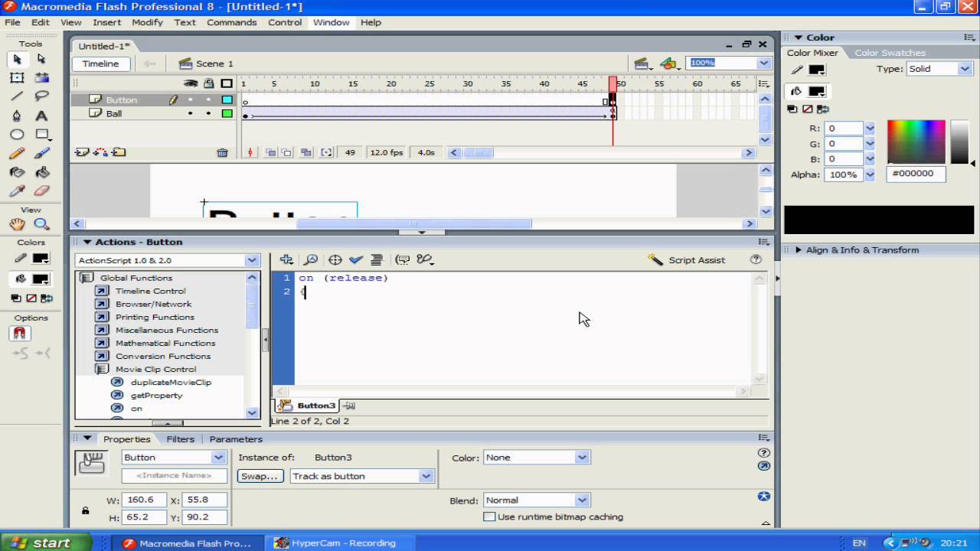Switch to the Parameters tab

pos(236,439)
